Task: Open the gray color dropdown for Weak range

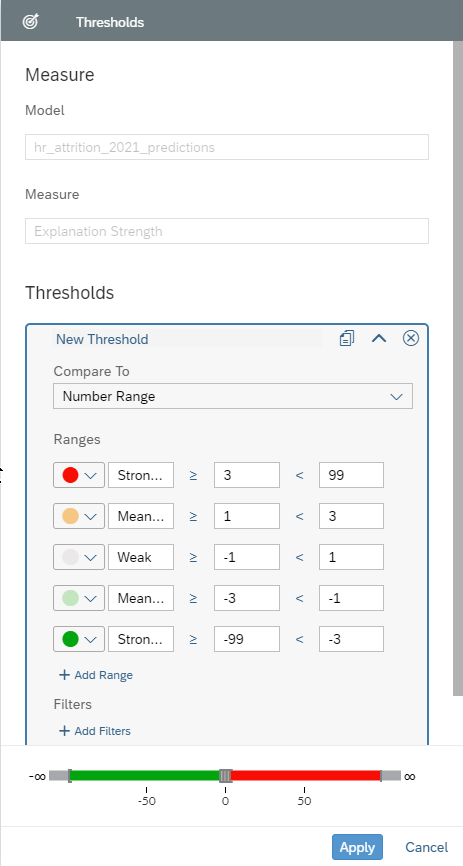Action: pos(79,557)
